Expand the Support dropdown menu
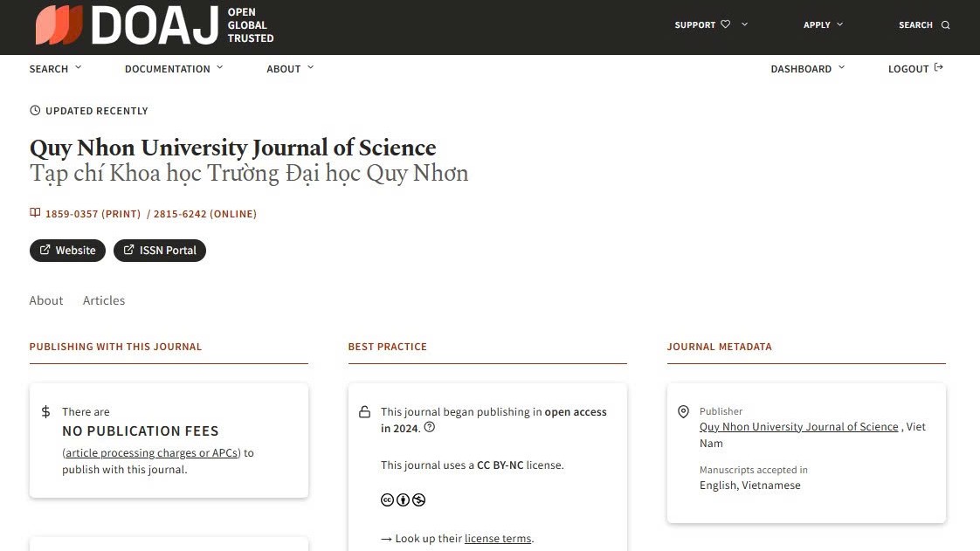The width and height of the screenshot is (980, 551). coord(744,24)
